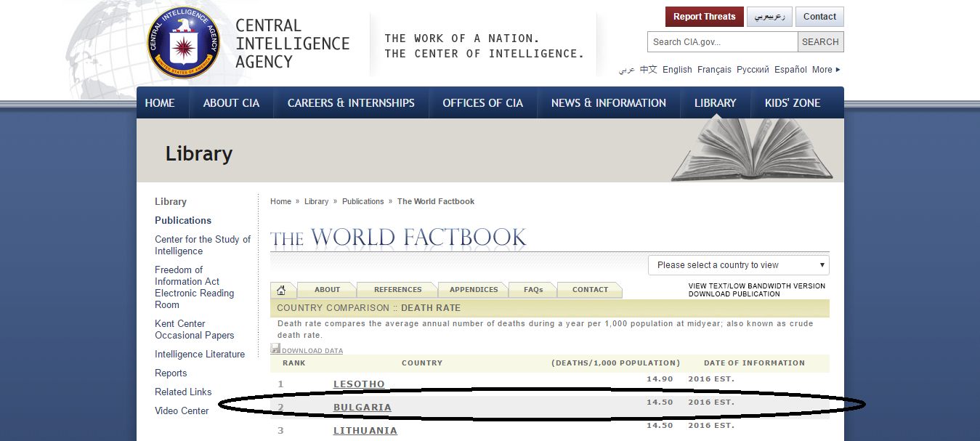
Task: Click Publications in the breadcrumb
Action: coord(363,202)
